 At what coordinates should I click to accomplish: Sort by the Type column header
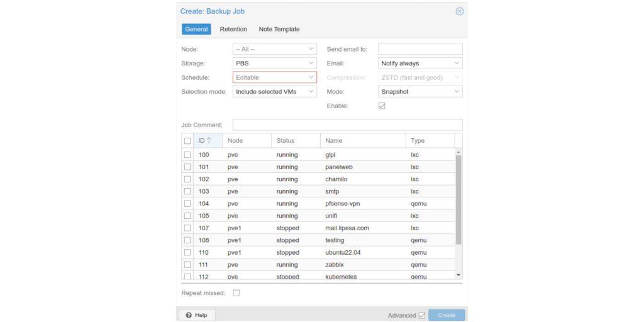click(430, 140)
